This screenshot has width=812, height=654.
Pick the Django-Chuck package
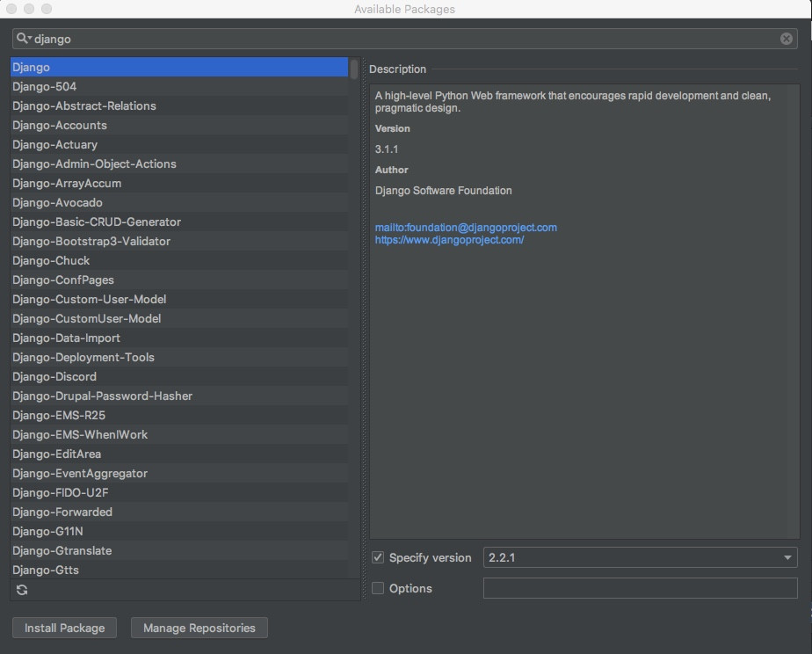pos(179,260)
